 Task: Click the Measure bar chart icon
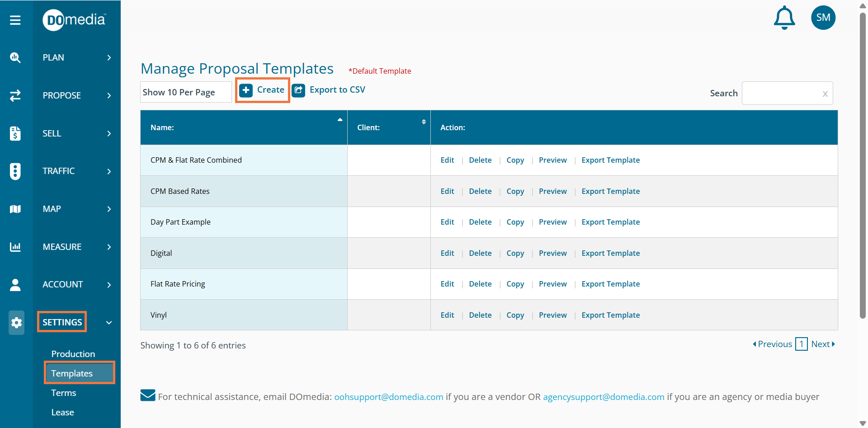[x=15, y=247]
